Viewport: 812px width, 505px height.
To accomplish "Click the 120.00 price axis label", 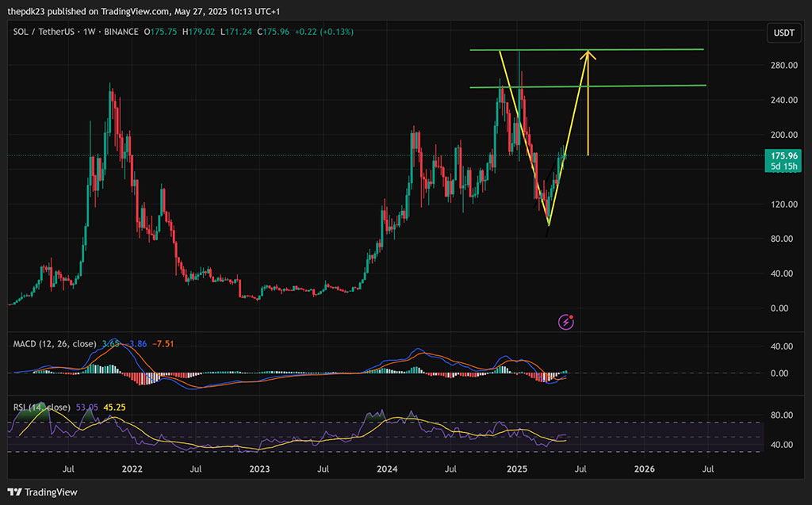I will [x=784, y=204].
